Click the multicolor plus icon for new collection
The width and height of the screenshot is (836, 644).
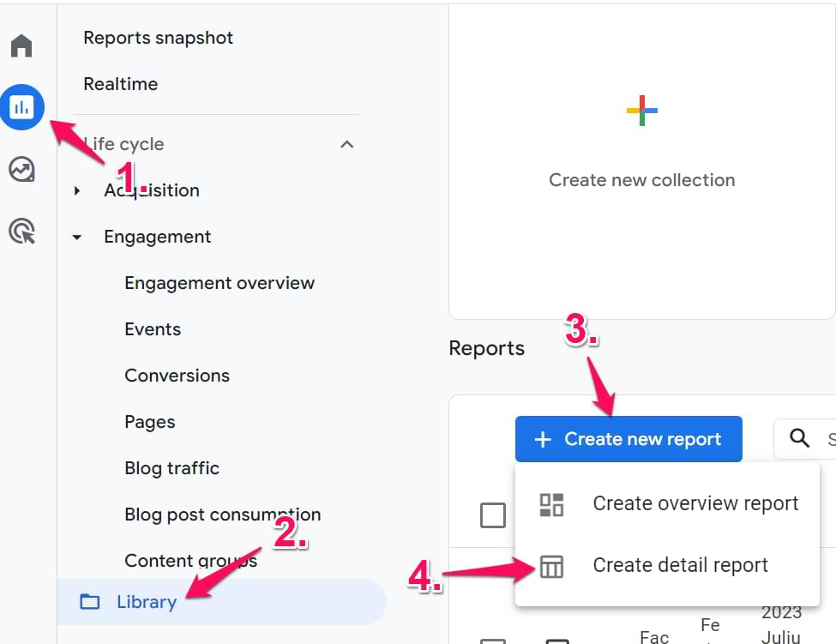(x=641, y=111)
